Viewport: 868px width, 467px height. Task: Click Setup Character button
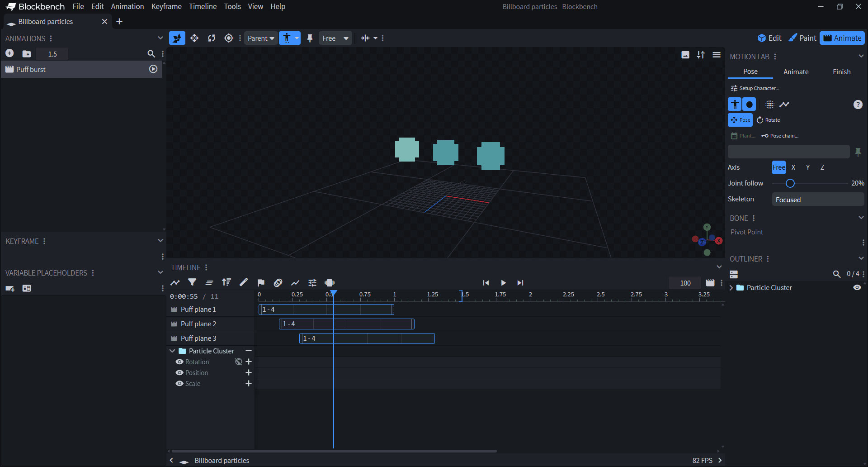coord(755,88)
